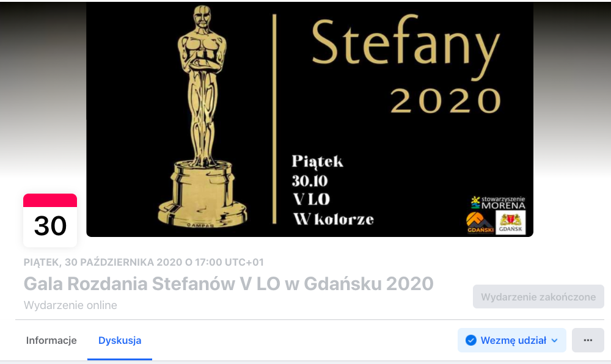The image size is (611, 364).
Task: Click the date line Piątek, 30 października 2020
Action: point(144,262)
